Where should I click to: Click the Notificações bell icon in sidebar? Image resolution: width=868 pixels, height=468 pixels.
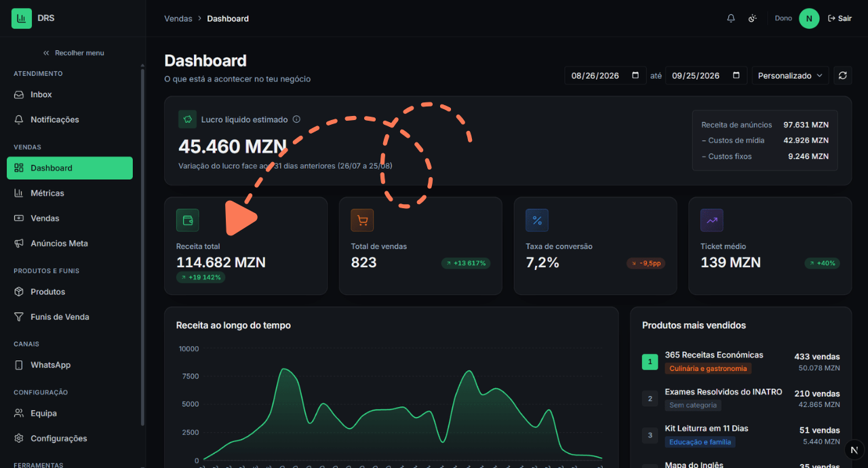click(19, 119)
